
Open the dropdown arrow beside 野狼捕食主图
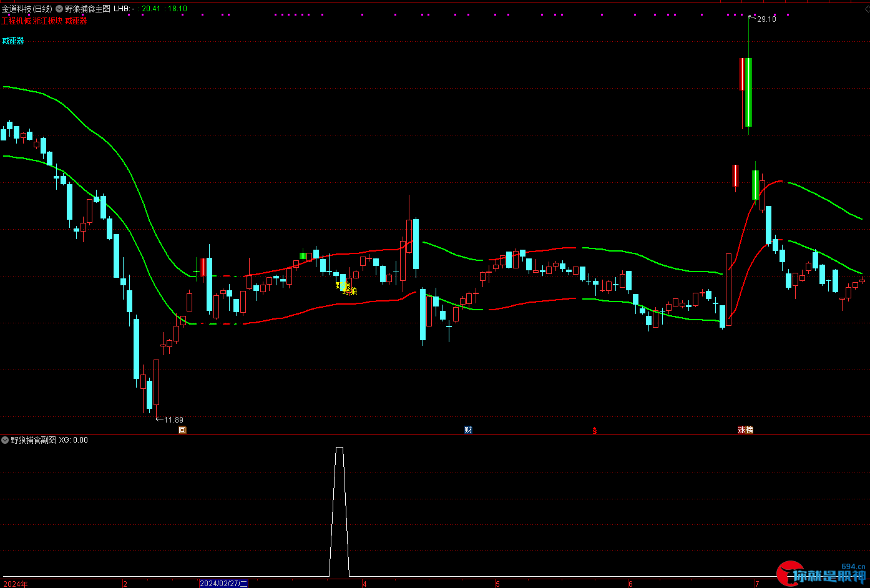pos(59,9)
